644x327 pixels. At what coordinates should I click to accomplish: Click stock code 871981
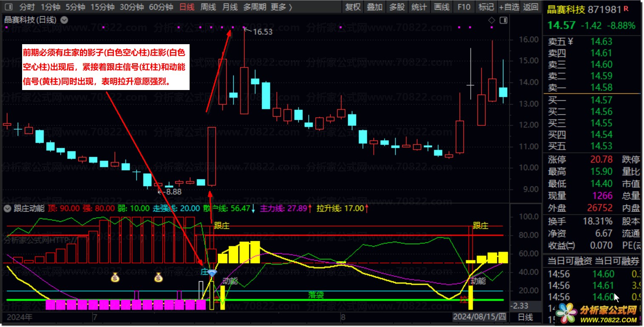[604, 9]
